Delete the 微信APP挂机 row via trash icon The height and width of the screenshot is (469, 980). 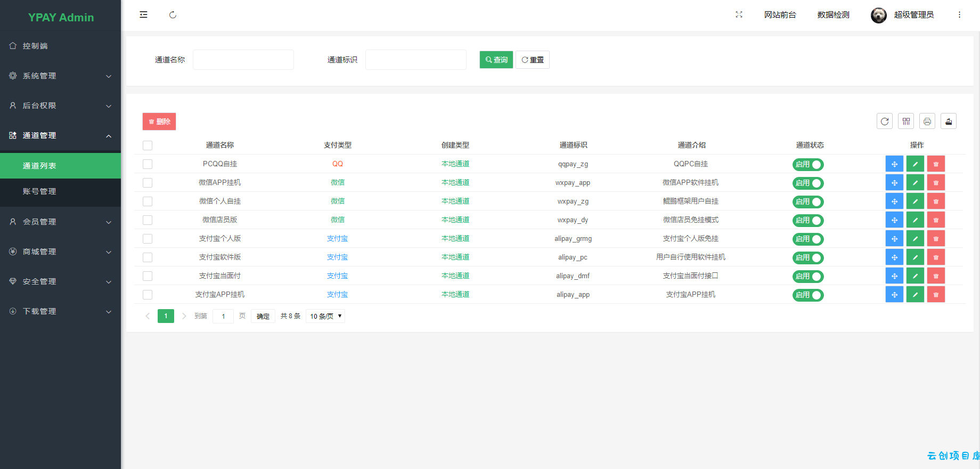click(x=936, y=183)
